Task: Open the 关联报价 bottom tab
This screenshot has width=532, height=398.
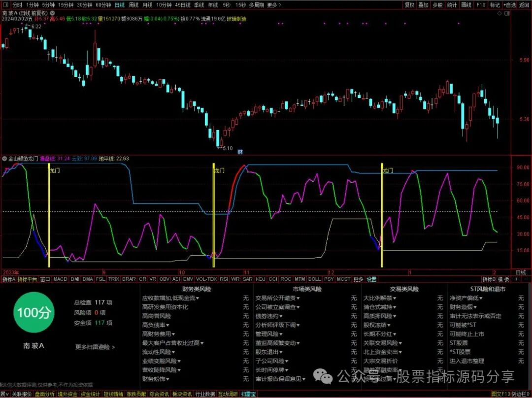Action: (22, 394)
